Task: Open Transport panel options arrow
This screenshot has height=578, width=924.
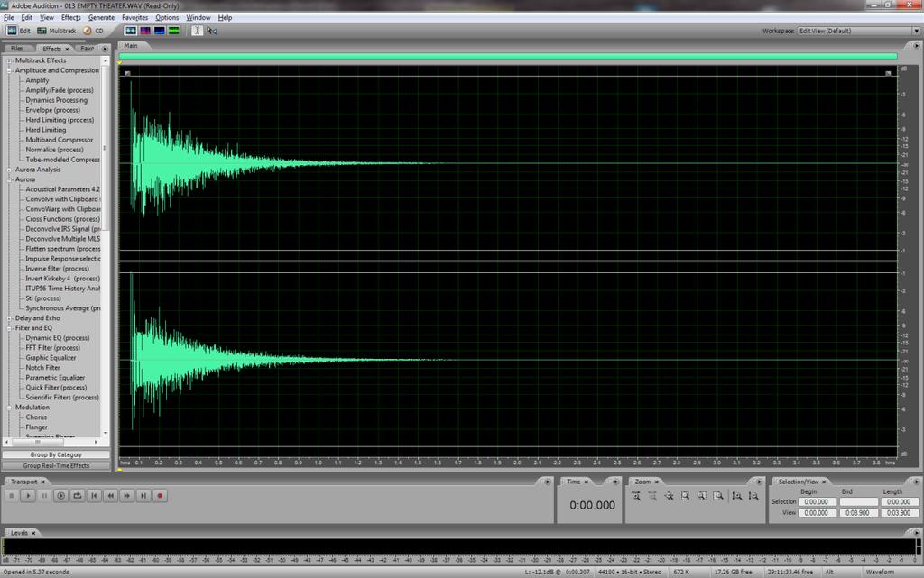Action: point(548,482)
